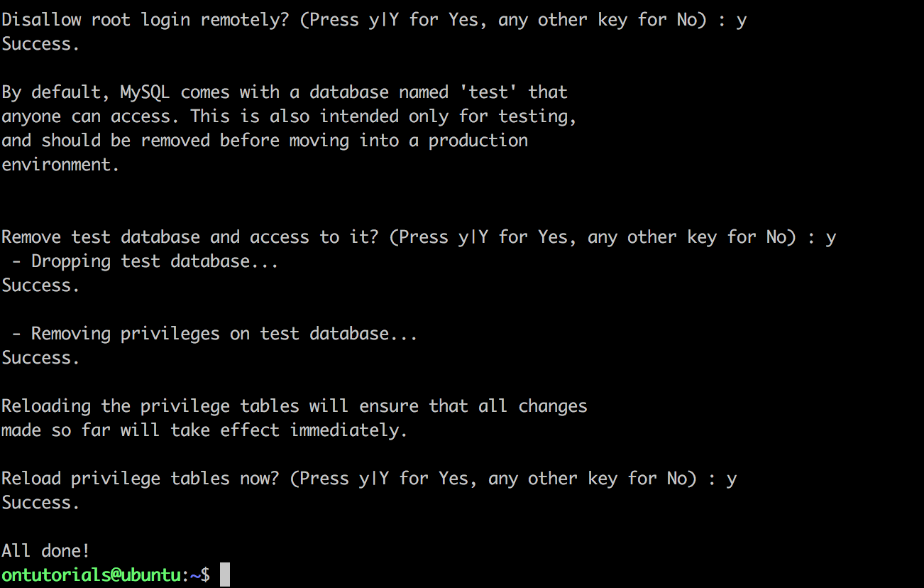Click 'By default, MySQL comes with' line

pyautogui.click(x=285, y=92)
